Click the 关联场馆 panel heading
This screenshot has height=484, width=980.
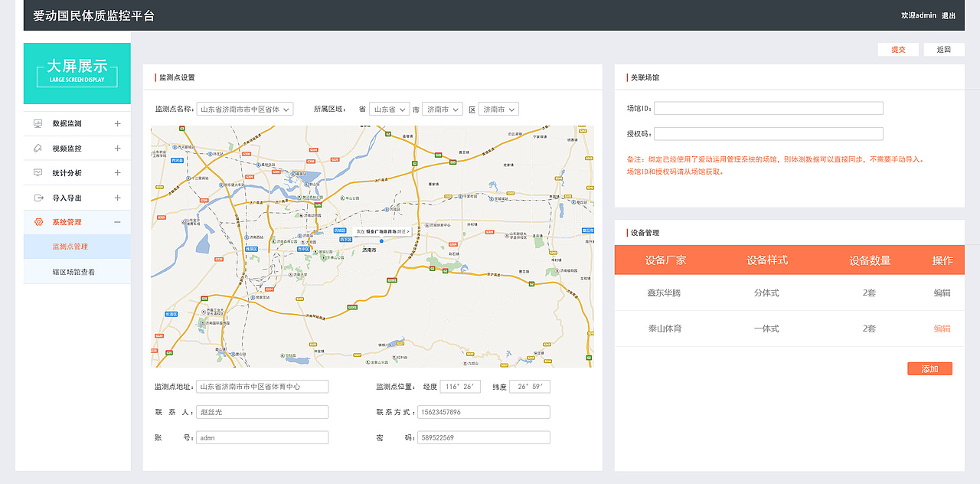coord(644,77)
